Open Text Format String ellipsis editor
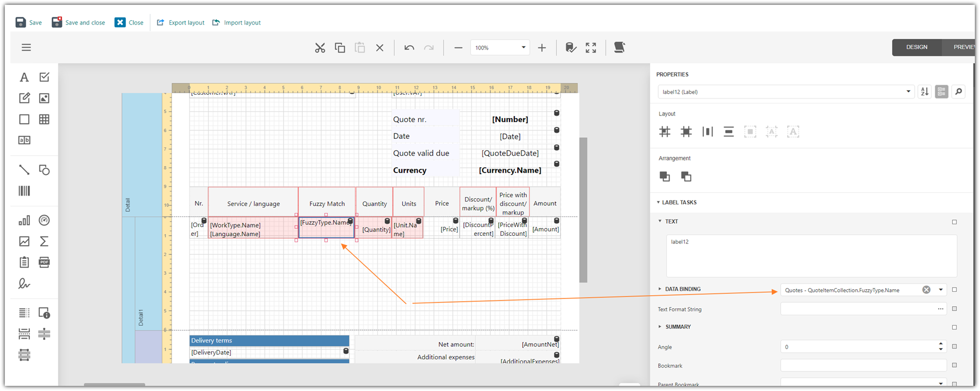 [x=940, y=309]
